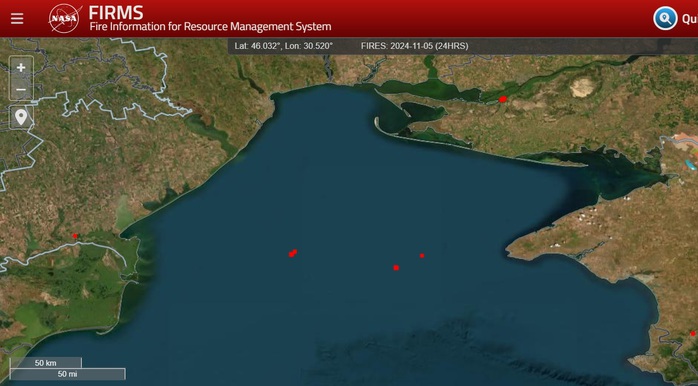Select the large fire marker near the river
This screenshot has height=386, width=698.
pos(503,99)
